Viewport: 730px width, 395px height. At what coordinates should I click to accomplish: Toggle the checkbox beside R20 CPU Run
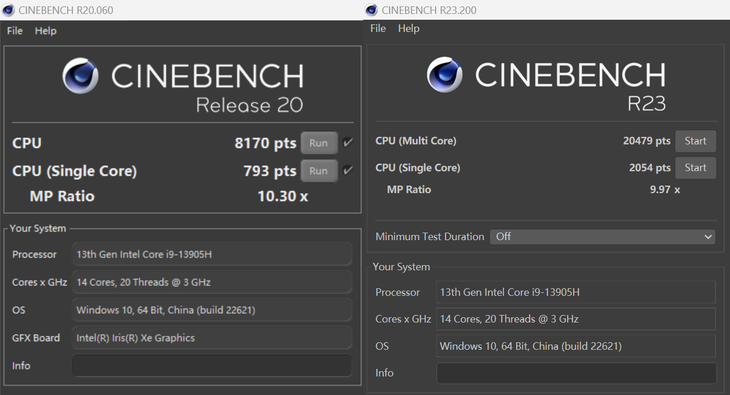[x=348, y=143]
